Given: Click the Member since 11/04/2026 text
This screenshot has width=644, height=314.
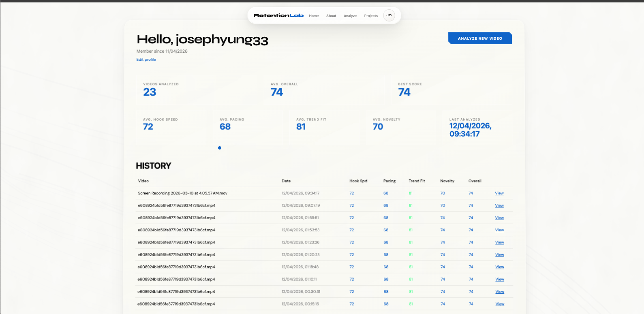Looking at the screenshot, I should click(x=162, y=51).
